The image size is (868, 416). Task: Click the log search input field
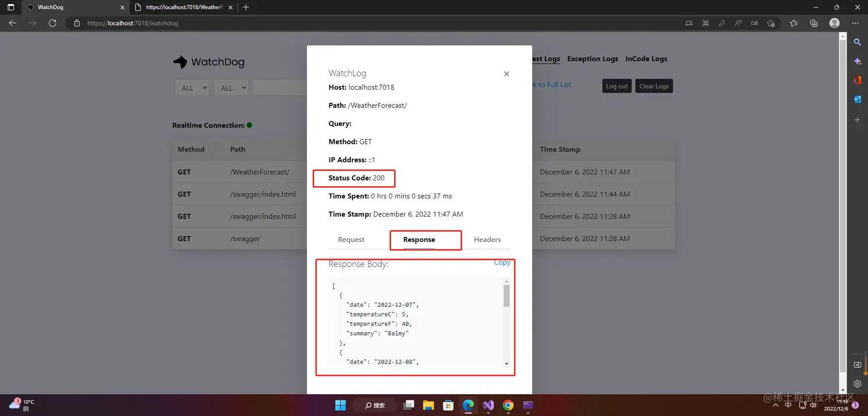click(x=280, y=87)
